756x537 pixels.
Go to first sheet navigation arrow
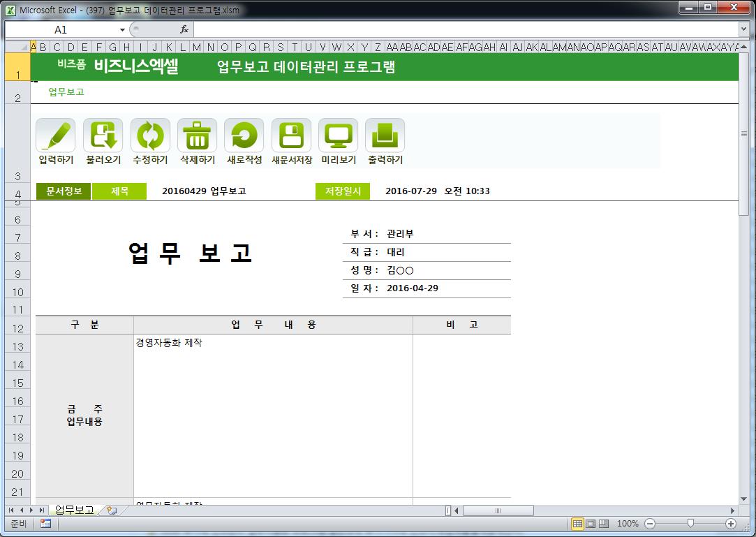[11, 510]
